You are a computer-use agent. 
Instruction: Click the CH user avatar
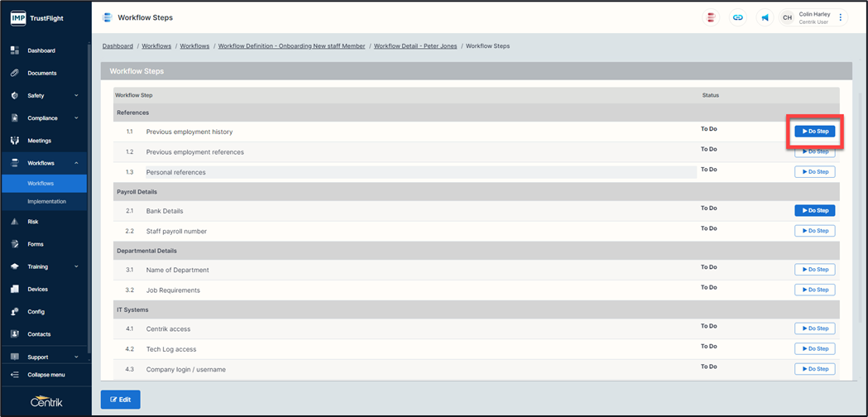point(787,17)
